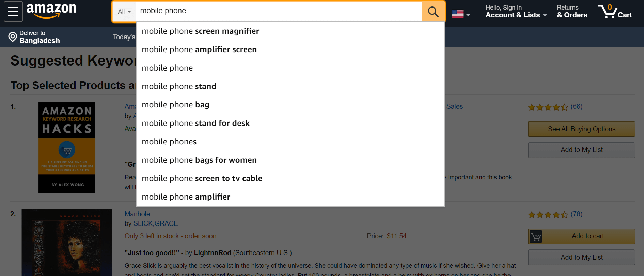Click the Amazon Keyword Research Hacks book cover
The image size is (644, 276).
(x=66, y=147)
